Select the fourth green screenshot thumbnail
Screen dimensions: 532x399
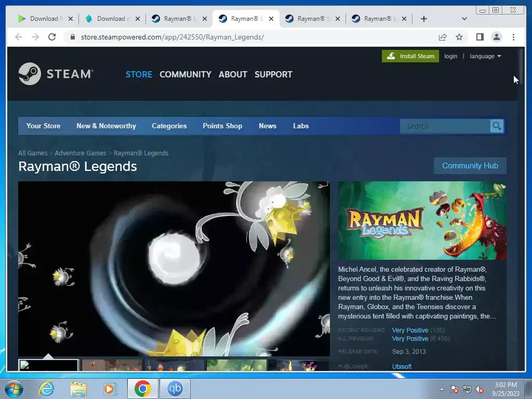pyautogui.click(x=236, y=365)
